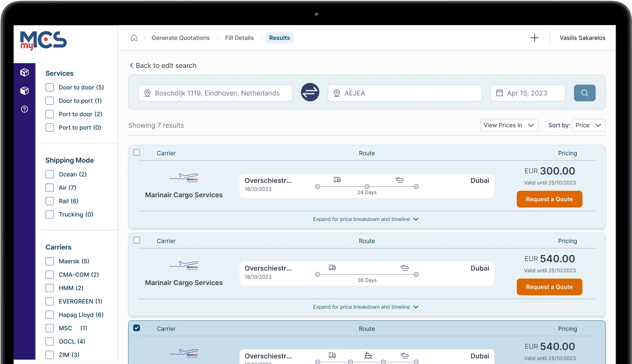Filter by Maersk carrier

click(50, 261)
